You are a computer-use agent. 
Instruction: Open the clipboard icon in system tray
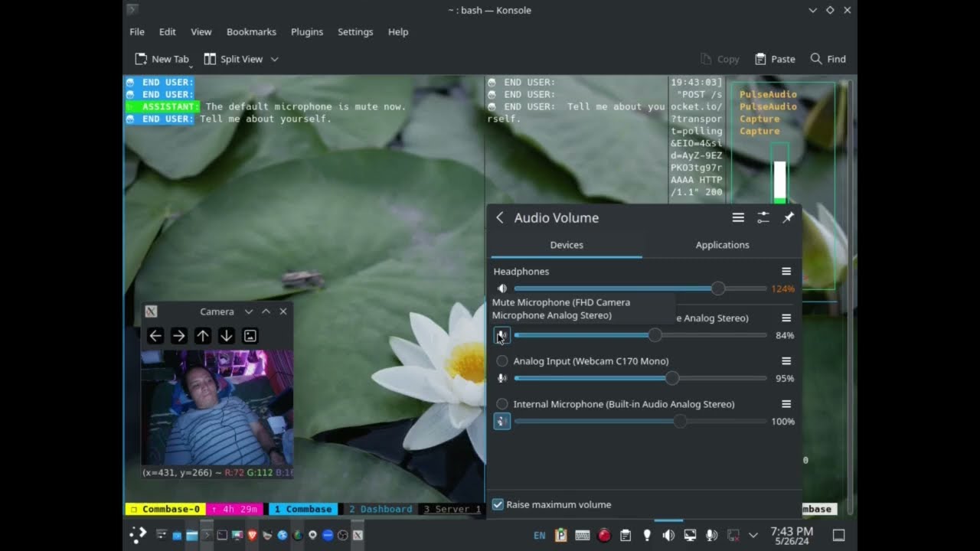[626, 535]
